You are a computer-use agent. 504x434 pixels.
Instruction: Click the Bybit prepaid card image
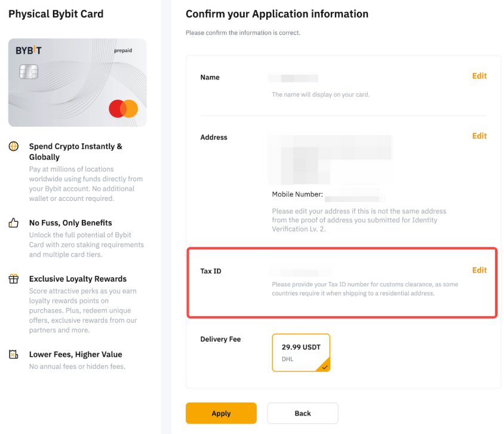coord(77,82)
